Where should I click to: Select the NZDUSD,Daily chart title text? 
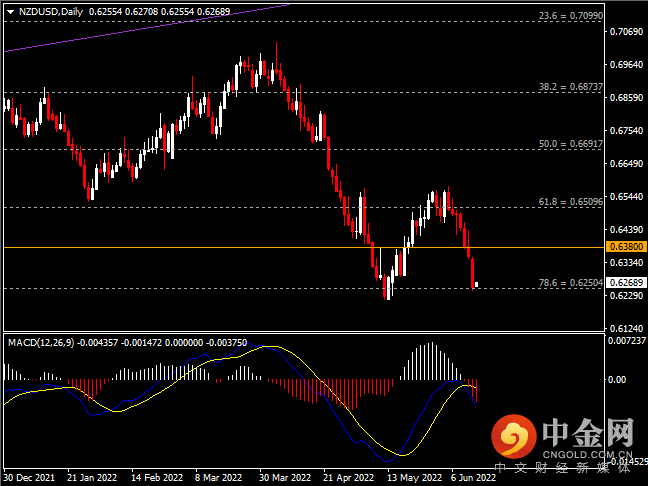[51, 12]
